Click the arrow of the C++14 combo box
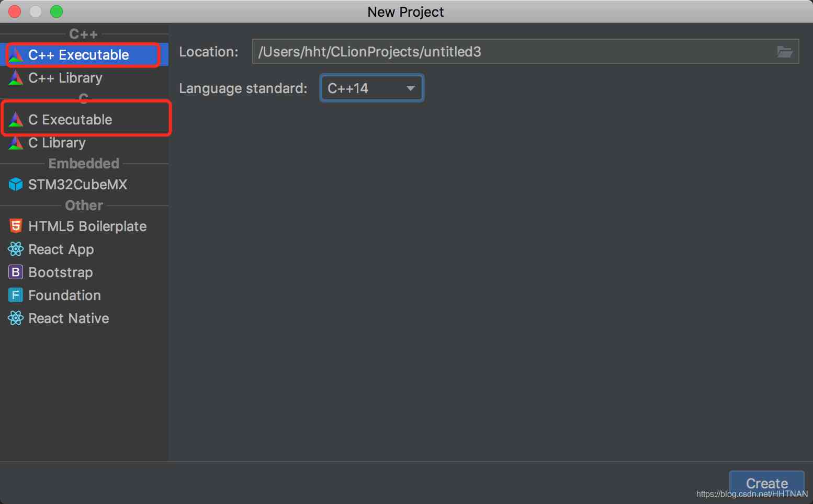The image size is (813, 504). (x=411, y=88)
